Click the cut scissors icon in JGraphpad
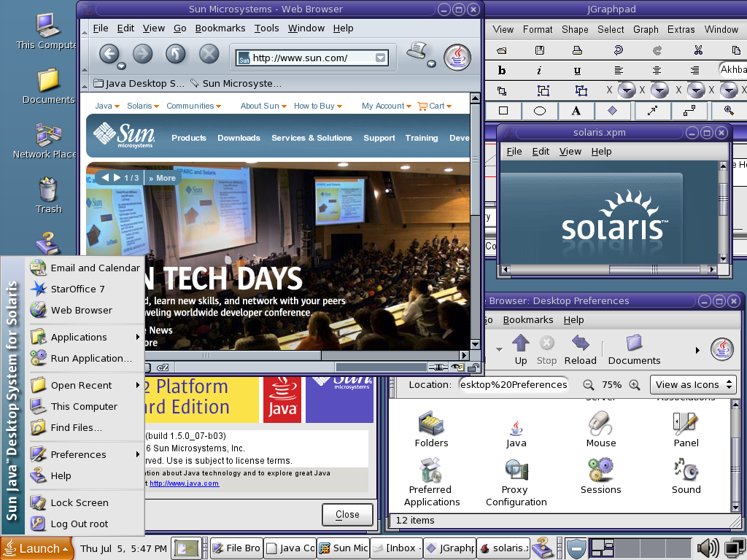The width and height of the screenshot is (747, 560). coord(698,50)
